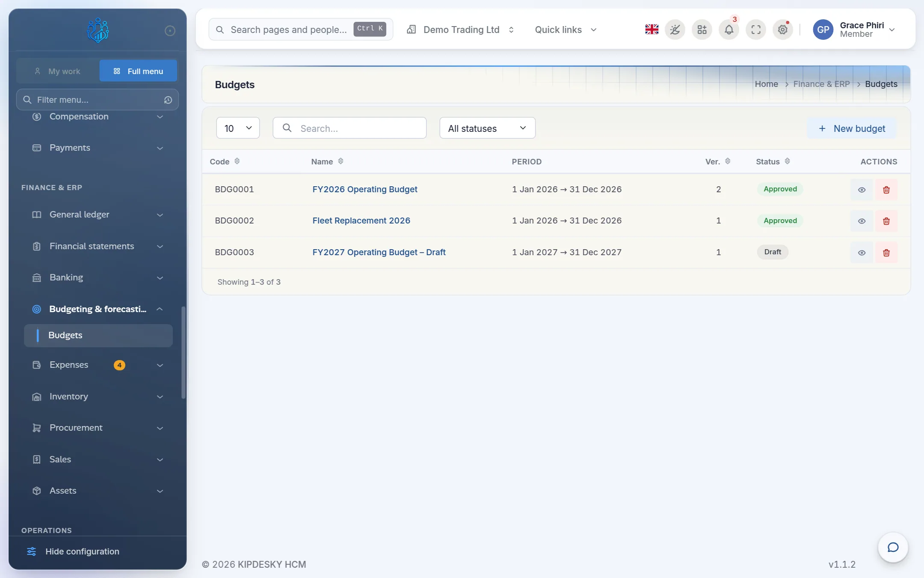Toggle fullscreen mode icon
Viewport: 924px width, 578px height.
point(756,30)
